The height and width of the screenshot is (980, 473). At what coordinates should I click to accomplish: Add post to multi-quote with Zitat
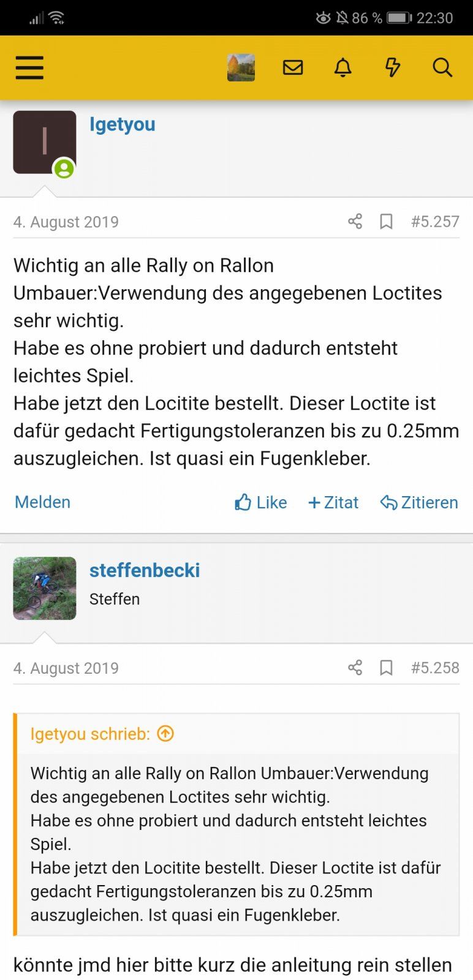[333, 502]
